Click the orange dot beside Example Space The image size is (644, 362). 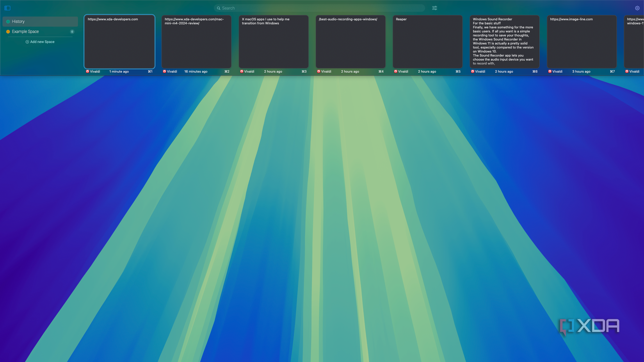pos(8,32)
